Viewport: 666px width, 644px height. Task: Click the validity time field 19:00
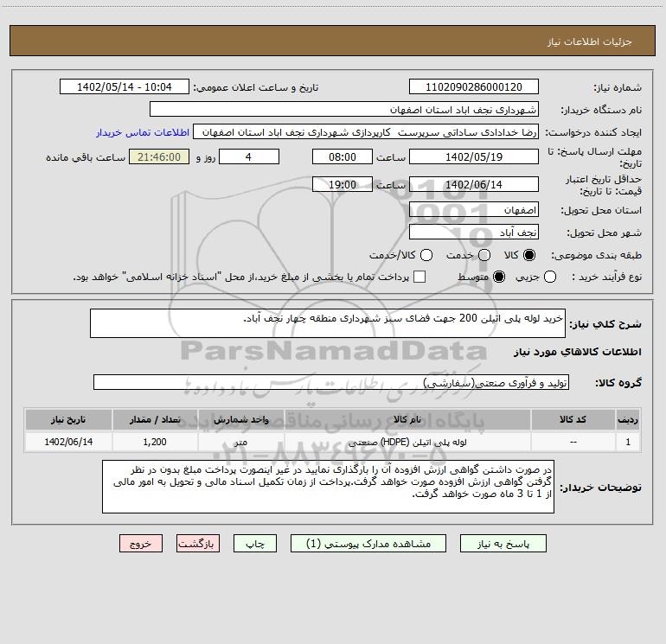click(343, 185)
